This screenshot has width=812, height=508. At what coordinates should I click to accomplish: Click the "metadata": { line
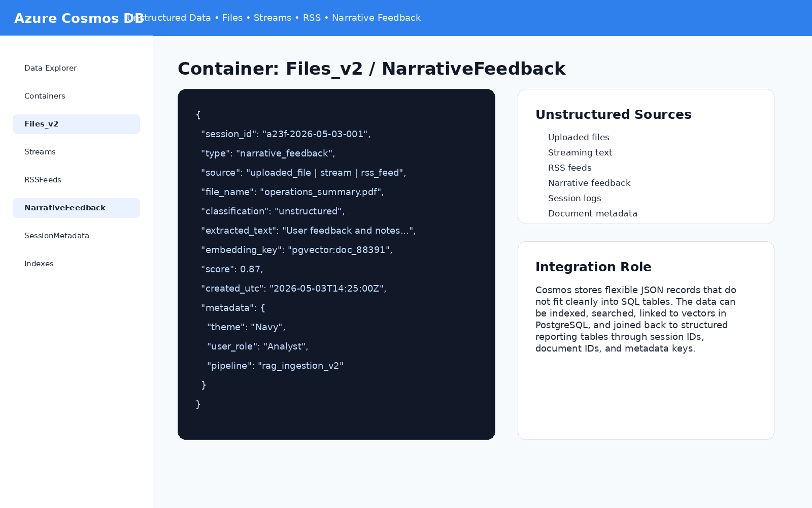tap(233, 308)
